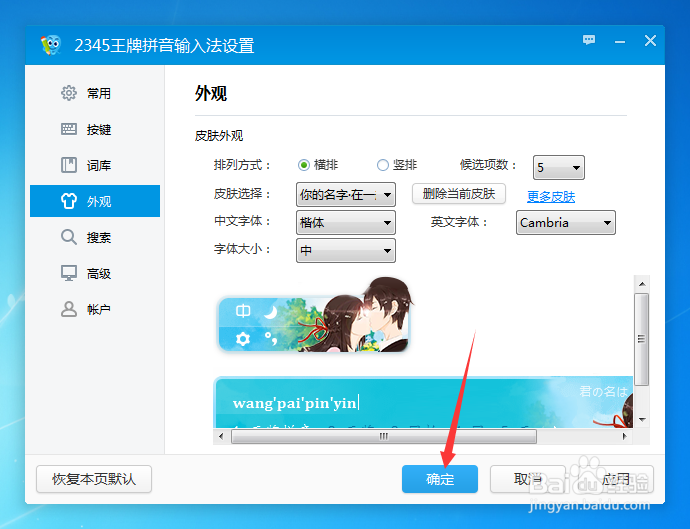Click the 中 mode icon in skin preview
This screenshot has height=529, width=690.
[x=243, y=311]
